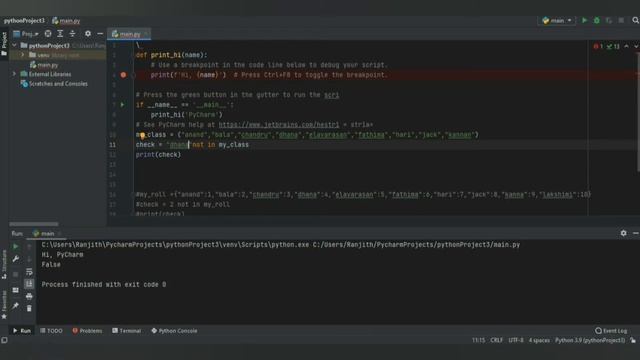The width and height of the screenshot is (640, 360).
Task: Expand all in Project panel
Action: 60,34
